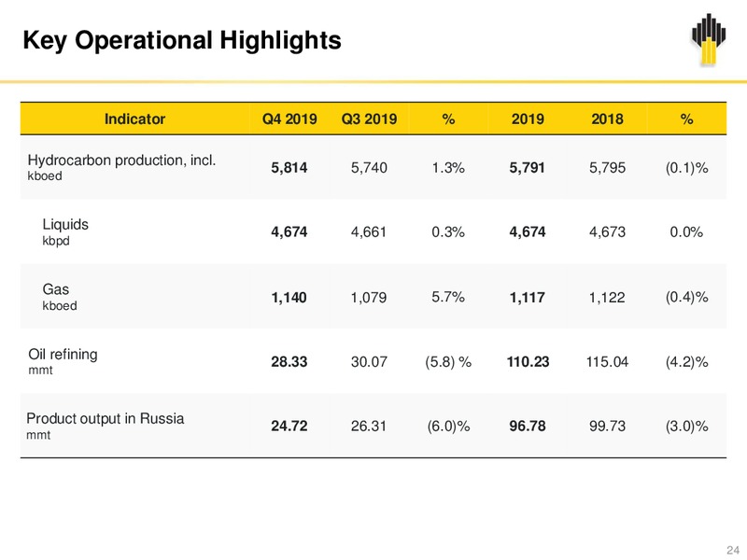Click Oil refining 2019 value '110.23'
This screenshot has width=747, height=560.
click(528, 362)
